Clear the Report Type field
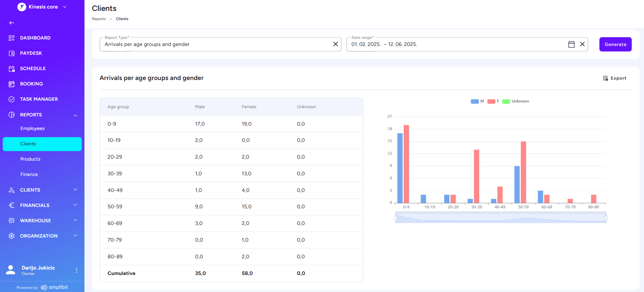 coord(335,44)
